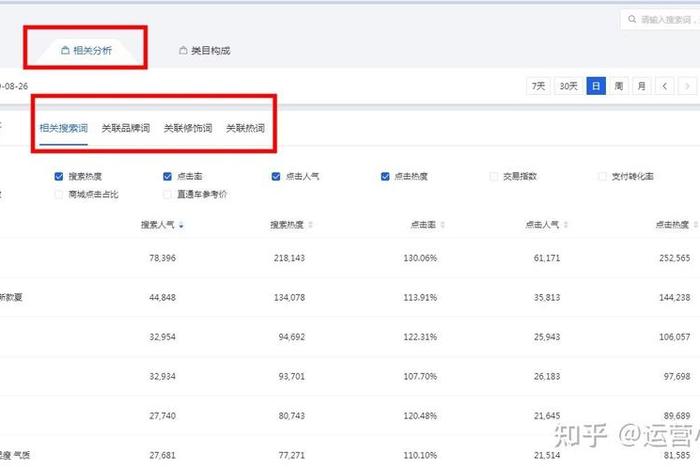The width and height of the screenshot is (700, 470).
Task: Select the 30天 date range button
Action: click(x=568, y=86)
